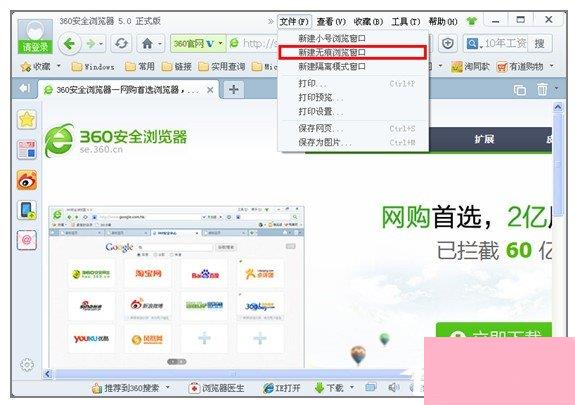Screen dimensions: 575x405
Task: Go to home page via house icon
Action: pos(147,44)
